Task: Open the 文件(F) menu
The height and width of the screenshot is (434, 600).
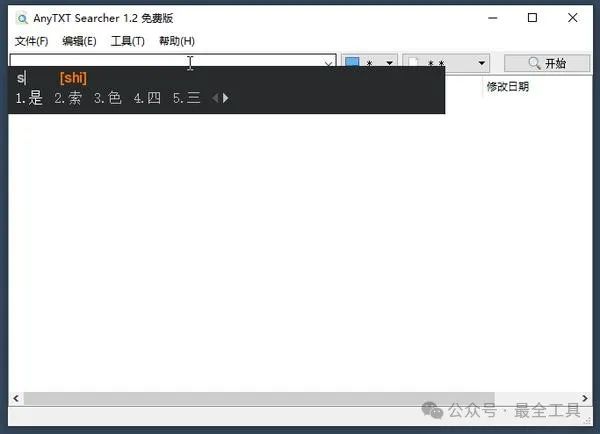Action: pyautogui.click(x=31, y=41)
